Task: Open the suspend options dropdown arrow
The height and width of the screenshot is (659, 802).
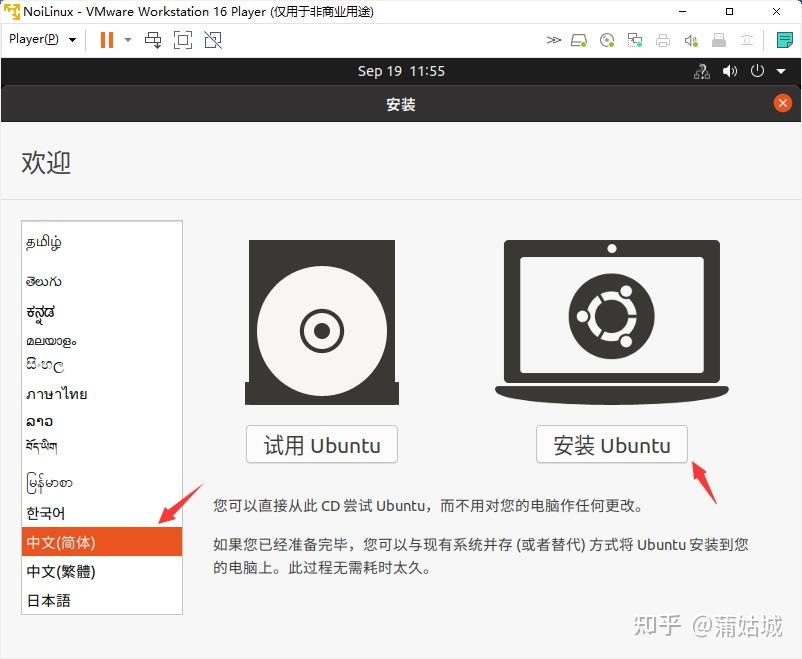Action: (x=125, y=40)
